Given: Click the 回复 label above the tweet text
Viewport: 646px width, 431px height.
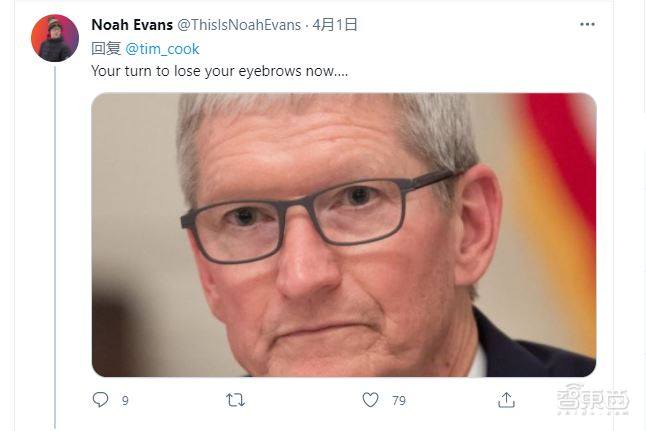Looking at the screenshot, I should tap(106, 48).
